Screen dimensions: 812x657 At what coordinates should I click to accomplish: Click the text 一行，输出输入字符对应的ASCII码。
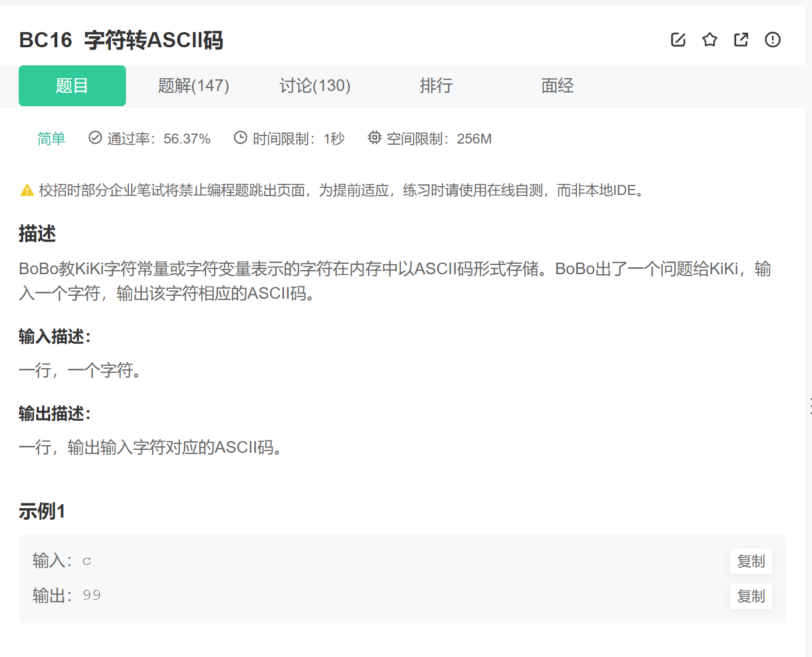pyautogui.click(x=151, y=448)
